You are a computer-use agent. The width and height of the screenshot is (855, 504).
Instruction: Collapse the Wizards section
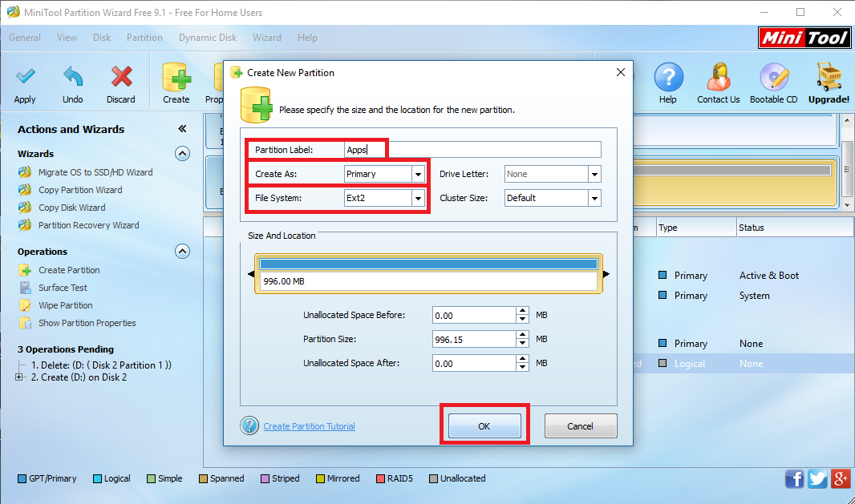click(182, 154)
